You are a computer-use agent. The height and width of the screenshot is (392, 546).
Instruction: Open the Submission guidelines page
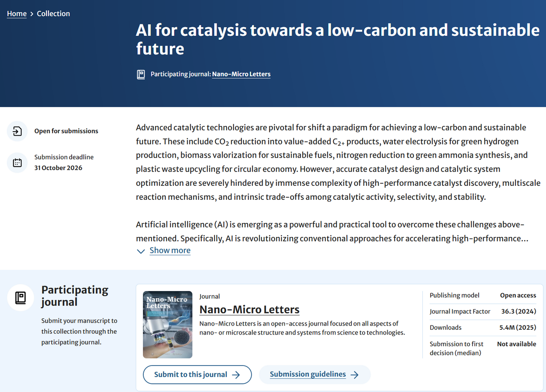(x=308, y=374)
